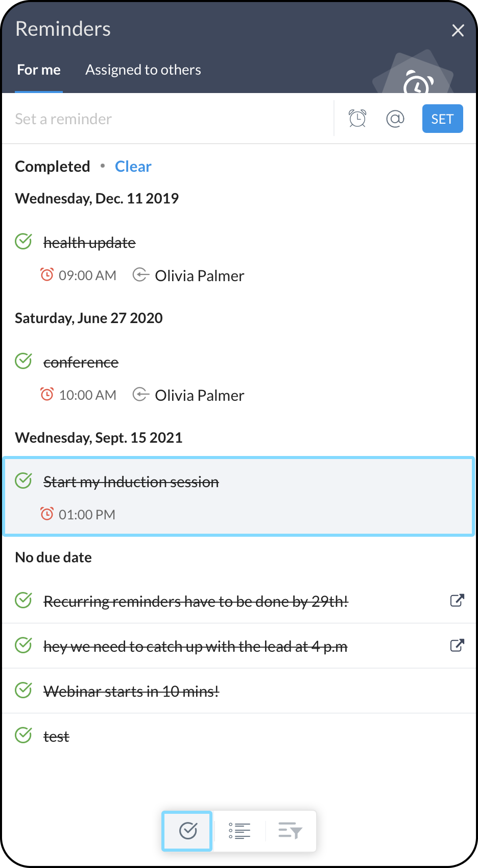Uncheck Start my Induction session reminder
478x868 pixels.
point(23,481)
